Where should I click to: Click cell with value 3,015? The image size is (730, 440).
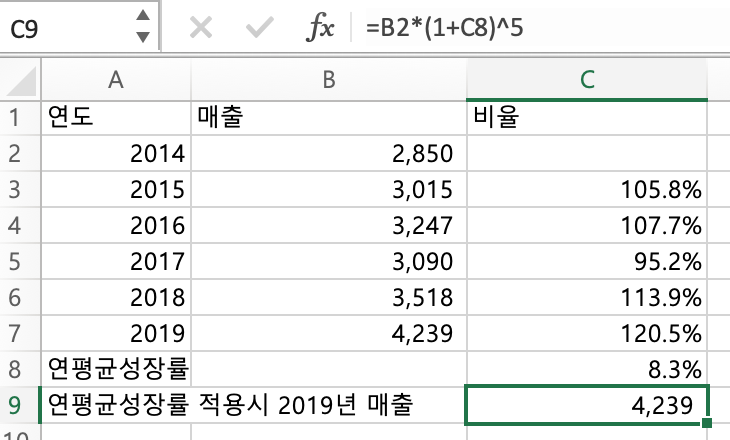[329, 189]
